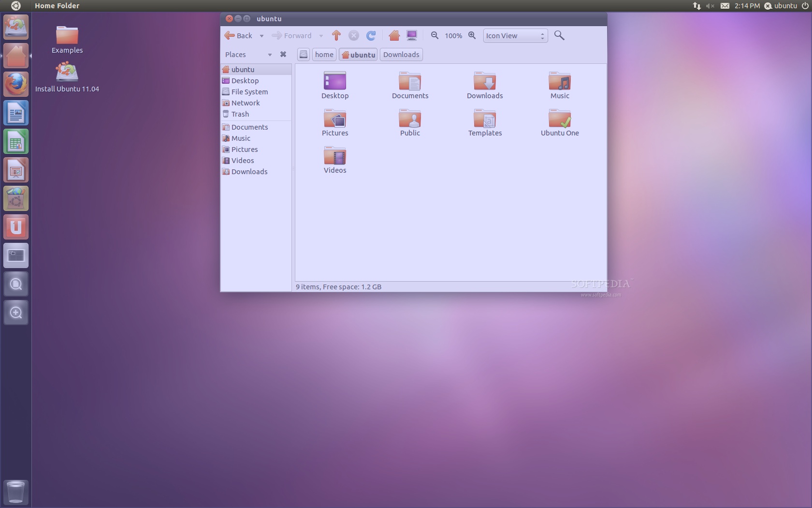Open the clock 2:14 PM menu
This screenshot has height=508, width=812.
coord(747,6)
